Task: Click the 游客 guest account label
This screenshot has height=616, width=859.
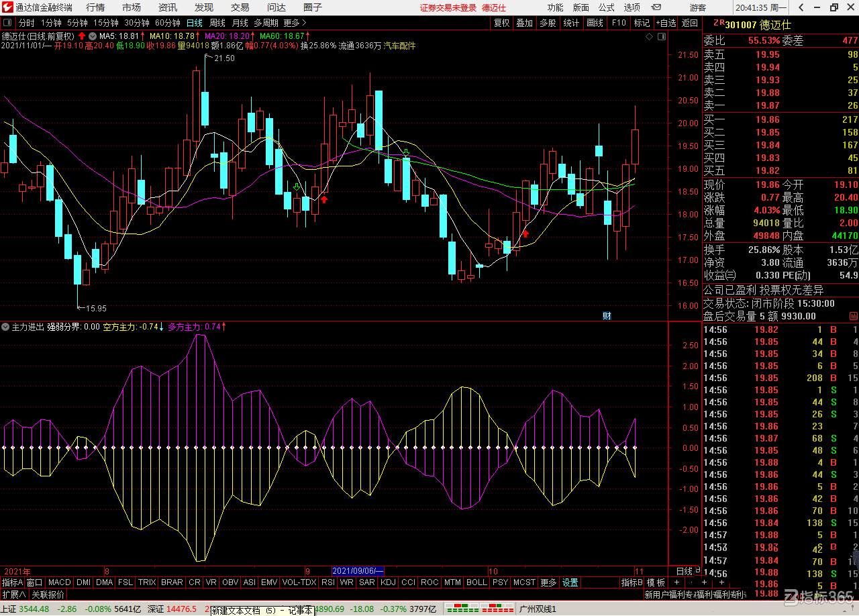Action: coord(698,7)
